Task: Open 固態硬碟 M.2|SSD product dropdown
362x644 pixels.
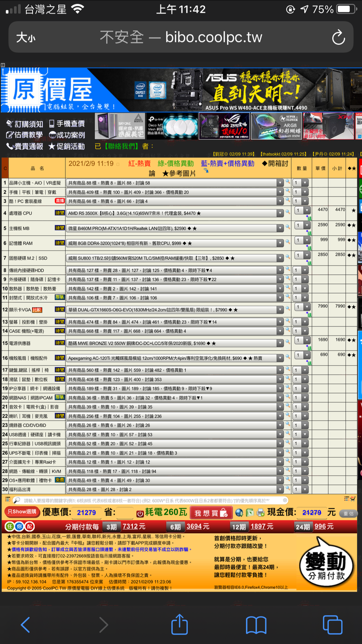Action: click(175, 258)
